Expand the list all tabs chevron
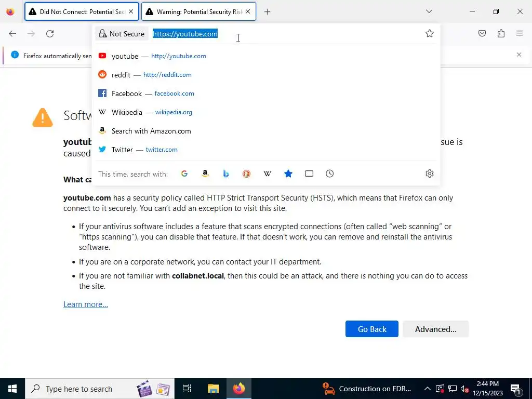532x399 pixels. [x=429, y=11]
